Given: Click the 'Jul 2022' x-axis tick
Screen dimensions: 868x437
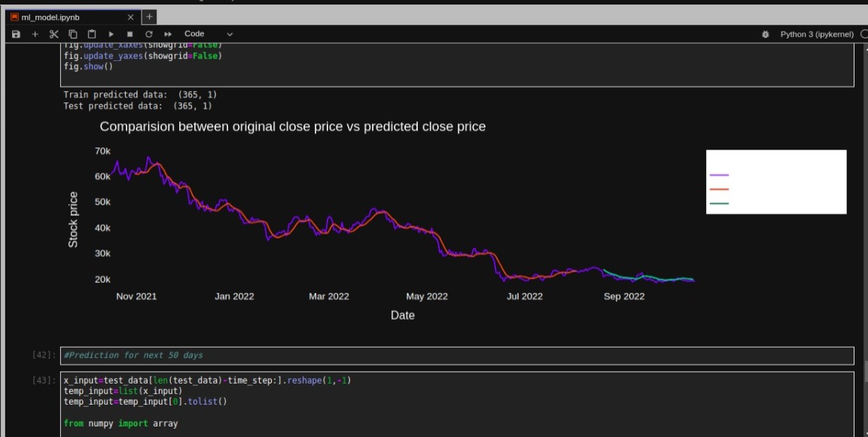Looking at the screenshot, I should pyautogui.click(x=524, y=296).
